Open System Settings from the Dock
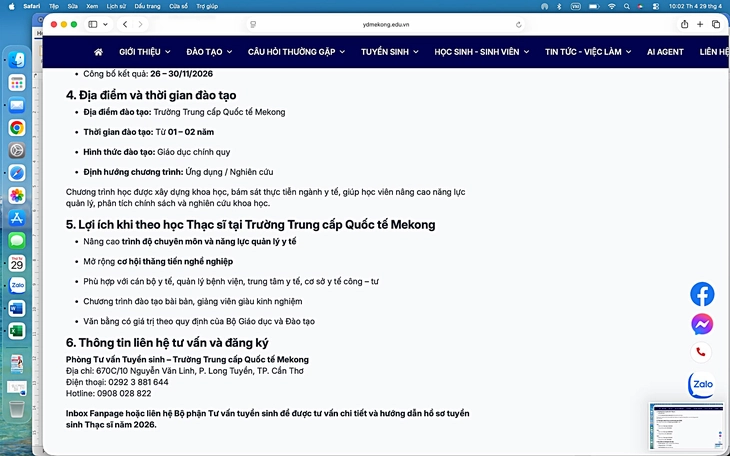The image size is (730, 456). tap(17, 150)
